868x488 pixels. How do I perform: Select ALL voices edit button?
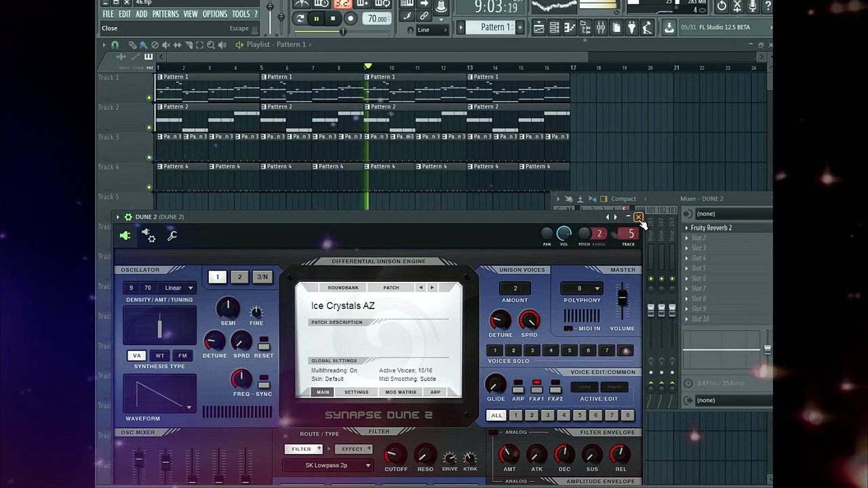click(497, 415)
